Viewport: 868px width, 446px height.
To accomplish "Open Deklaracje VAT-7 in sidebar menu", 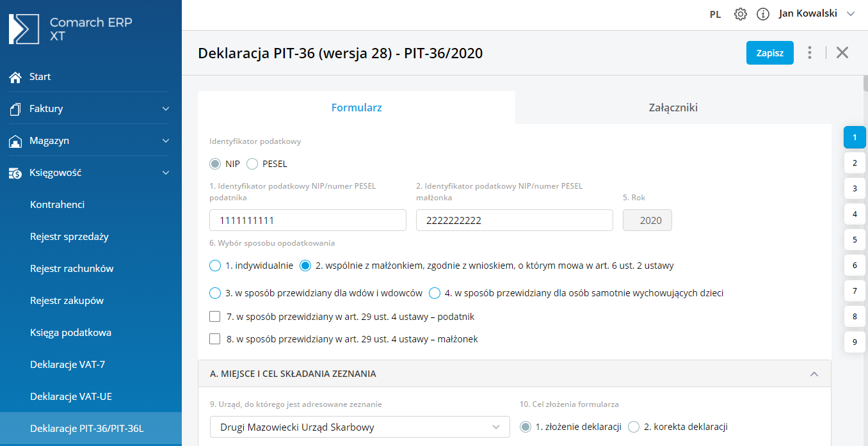I will pos(67,365).
